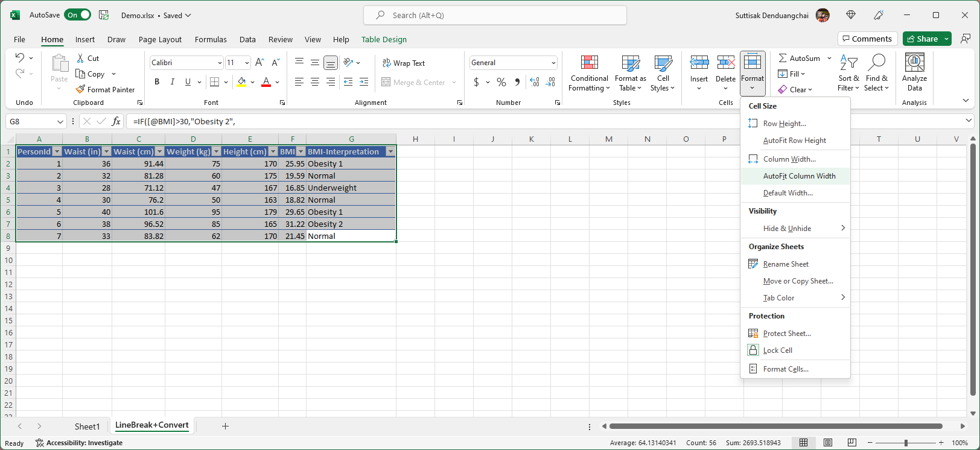The width and height of the screenshot is (980, 450).
Task: Center text horizontally
Action: pos(315,82)
